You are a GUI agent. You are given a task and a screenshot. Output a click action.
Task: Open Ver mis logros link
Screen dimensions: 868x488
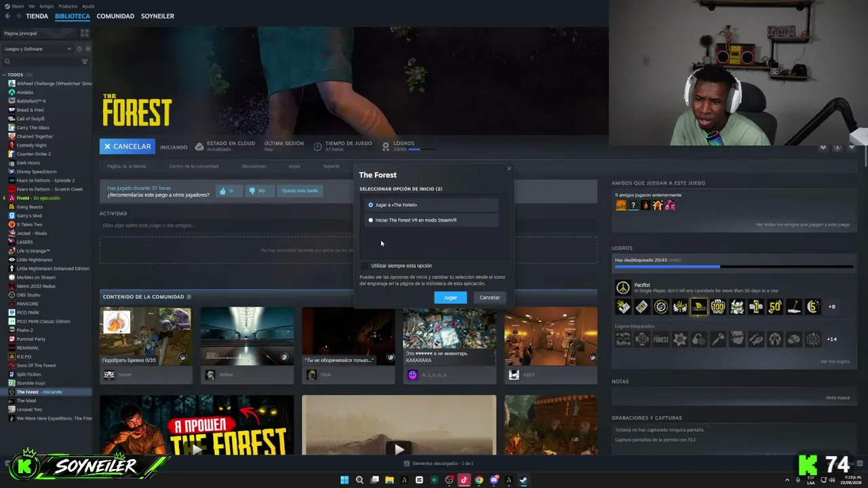click(x=835, y=361)
